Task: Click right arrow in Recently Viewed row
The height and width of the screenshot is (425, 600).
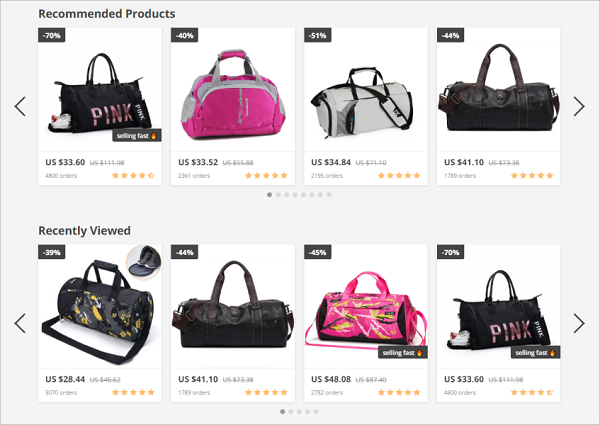Action: [579, 323]
